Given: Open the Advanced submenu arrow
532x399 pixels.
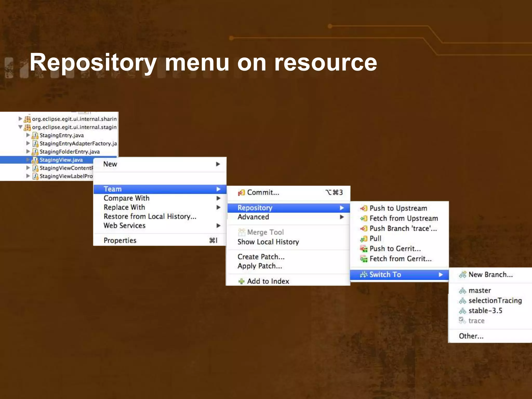Looking at the screenshot, I should [342, 217].
